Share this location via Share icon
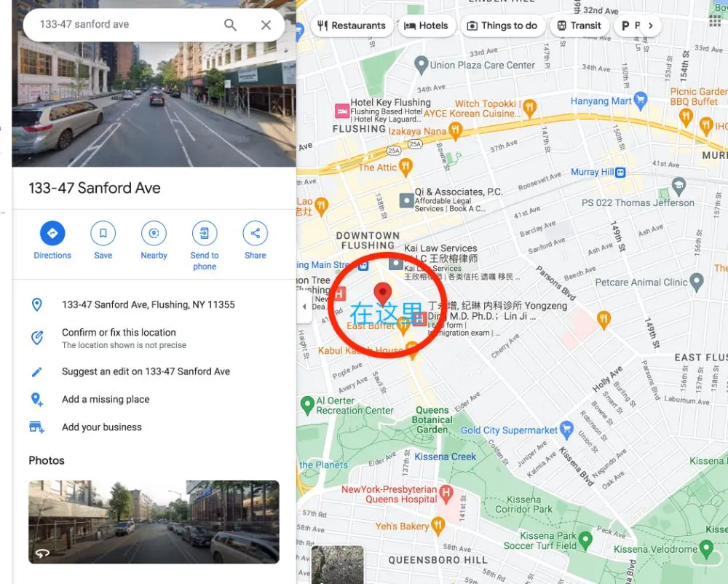The image size is (728, 584). coord(256,233)
